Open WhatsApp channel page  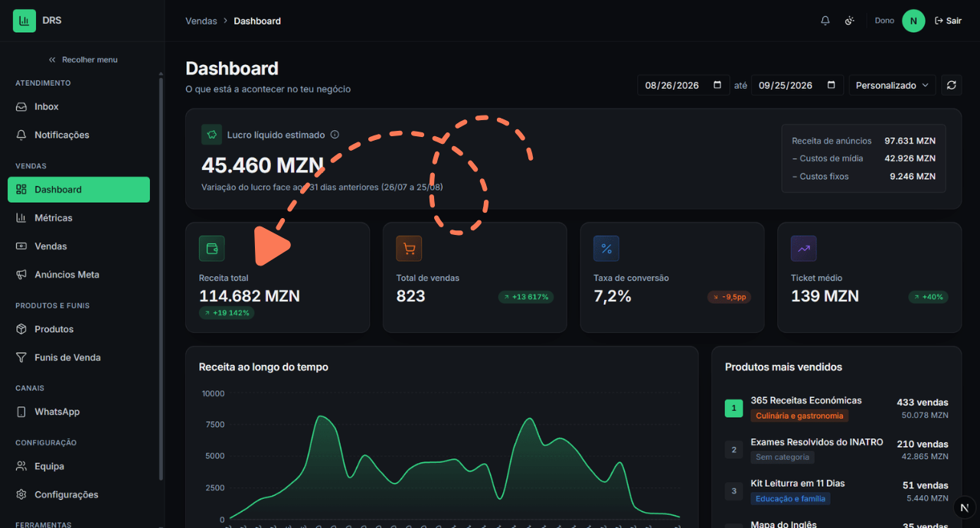79,412
